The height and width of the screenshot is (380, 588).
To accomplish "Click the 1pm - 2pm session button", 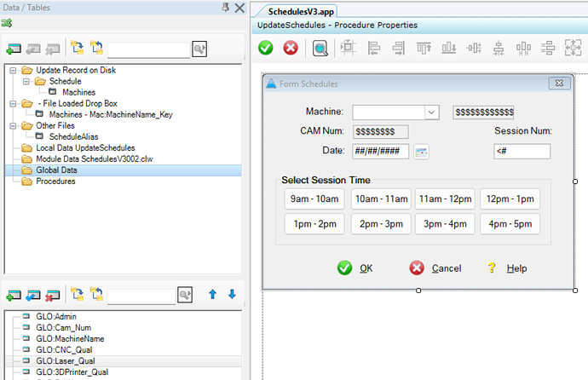I will coord(314,224).
